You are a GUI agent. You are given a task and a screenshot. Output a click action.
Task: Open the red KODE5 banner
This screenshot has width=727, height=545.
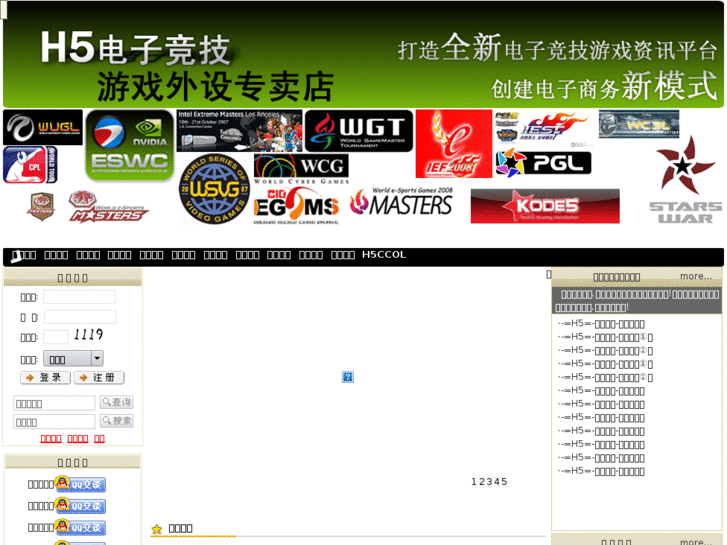545,206
